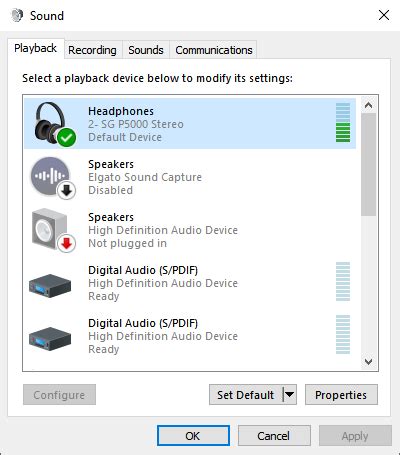Image resolution: width=400 pixels, height=455 pixels.
Task: Click the Cancel button
Action: [274, 436]
